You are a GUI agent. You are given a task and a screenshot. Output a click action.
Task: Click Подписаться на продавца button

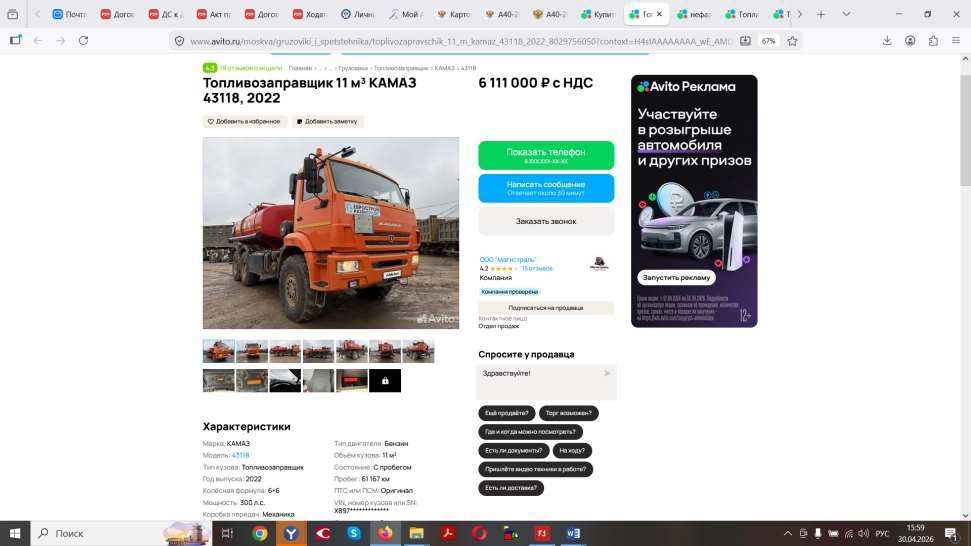546,308
